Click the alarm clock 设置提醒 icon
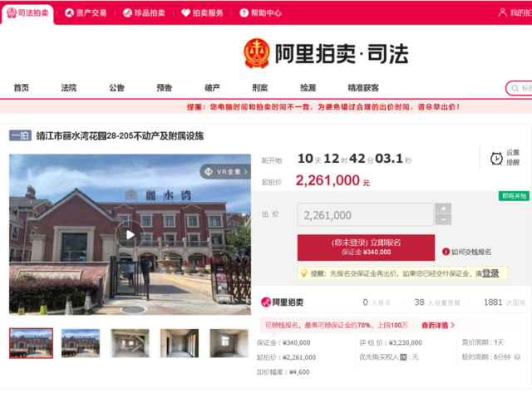The width and height of the screenshot is (532, 393). 496,158
